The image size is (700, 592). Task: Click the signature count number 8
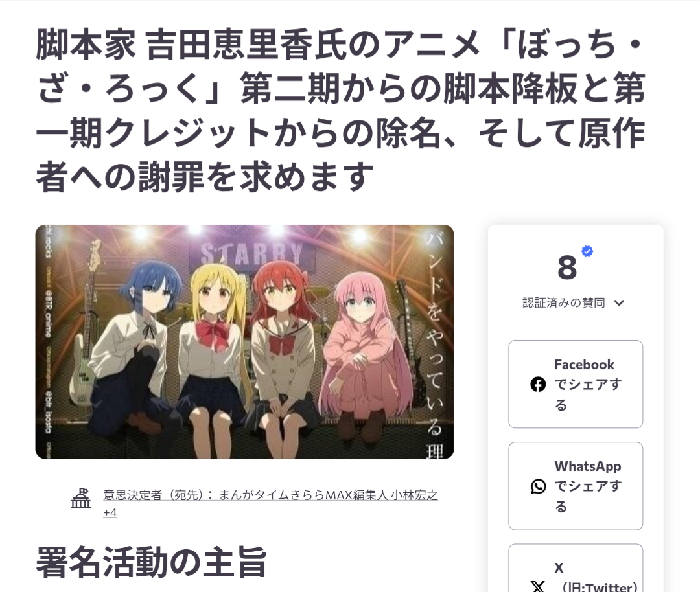[x=567, y=268]
